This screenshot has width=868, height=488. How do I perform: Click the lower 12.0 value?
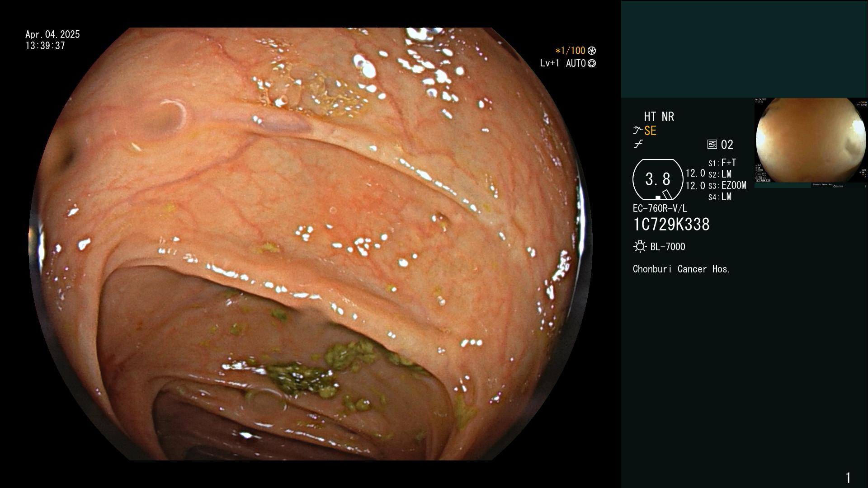[x=695, y=186]
